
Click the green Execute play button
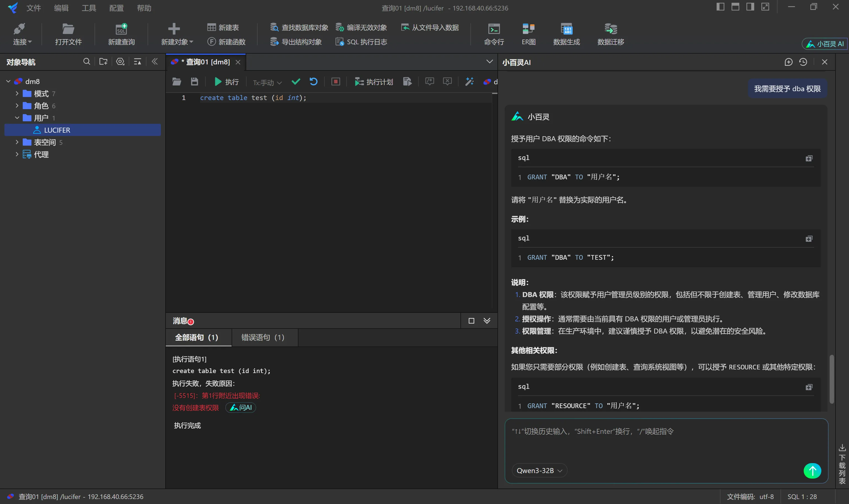click(218, 82)
